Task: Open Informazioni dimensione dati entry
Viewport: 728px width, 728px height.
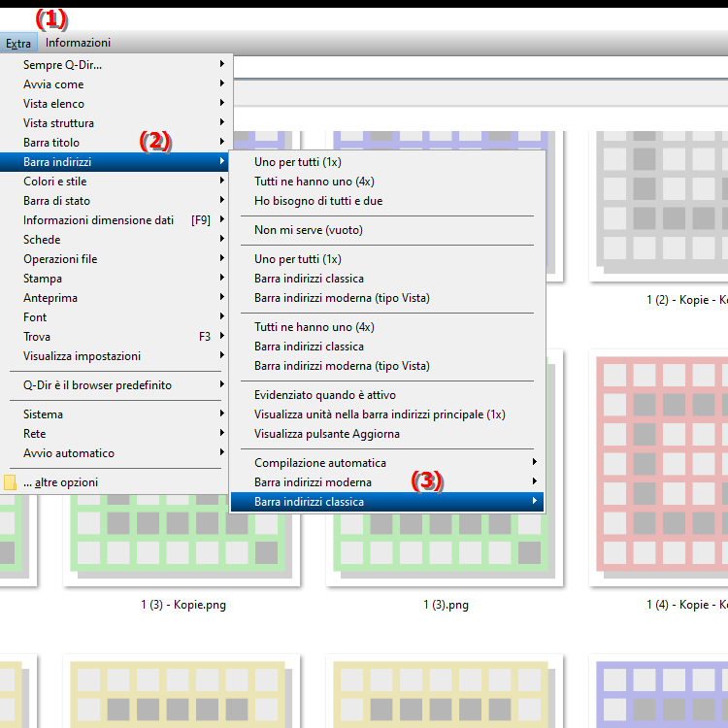Action: click(x=115, y=220)
